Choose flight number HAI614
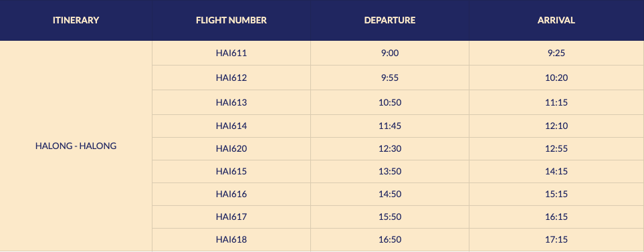This screenshot has width=644, height=252. (231, 126)
